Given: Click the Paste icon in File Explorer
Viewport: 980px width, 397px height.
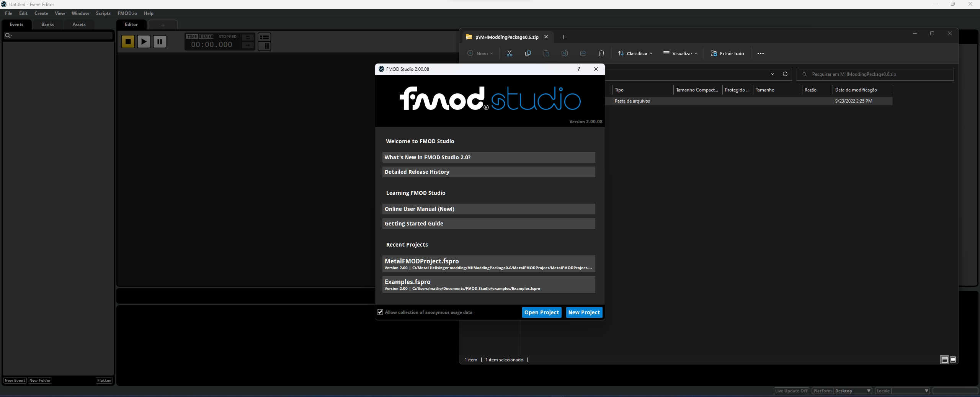Looking at the screenshot, I should (546, 54).
